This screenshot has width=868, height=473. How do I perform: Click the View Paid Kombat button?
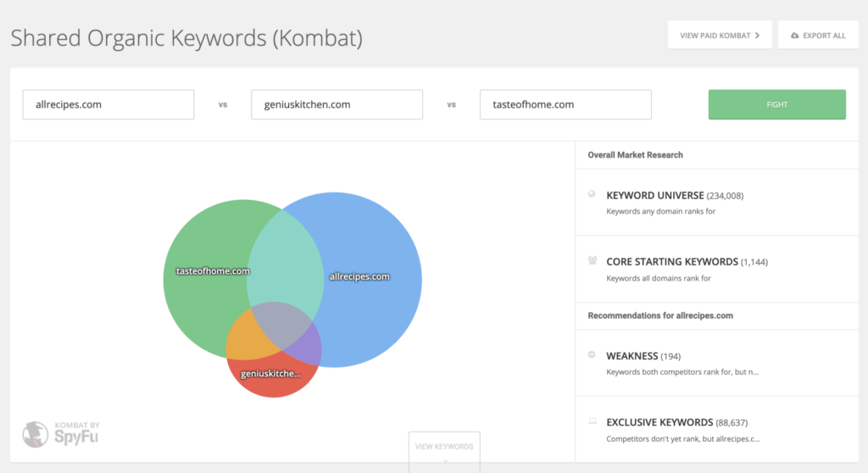tap(720, 36)
